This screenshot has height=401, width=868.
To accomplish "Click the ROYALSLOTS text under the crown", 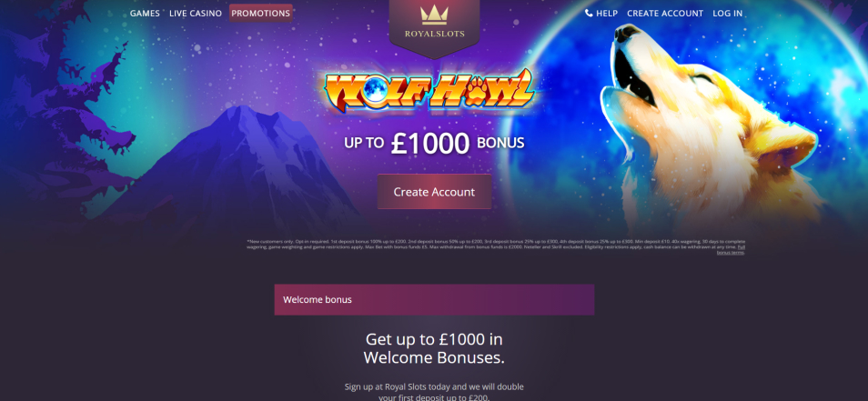I will pos(435,34).
